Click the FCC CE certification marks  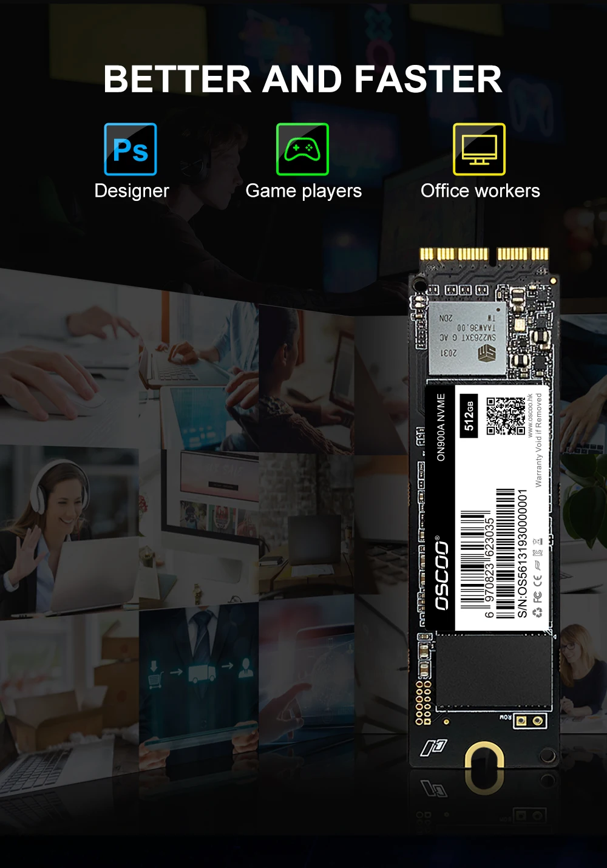click(x=538, y=588)
